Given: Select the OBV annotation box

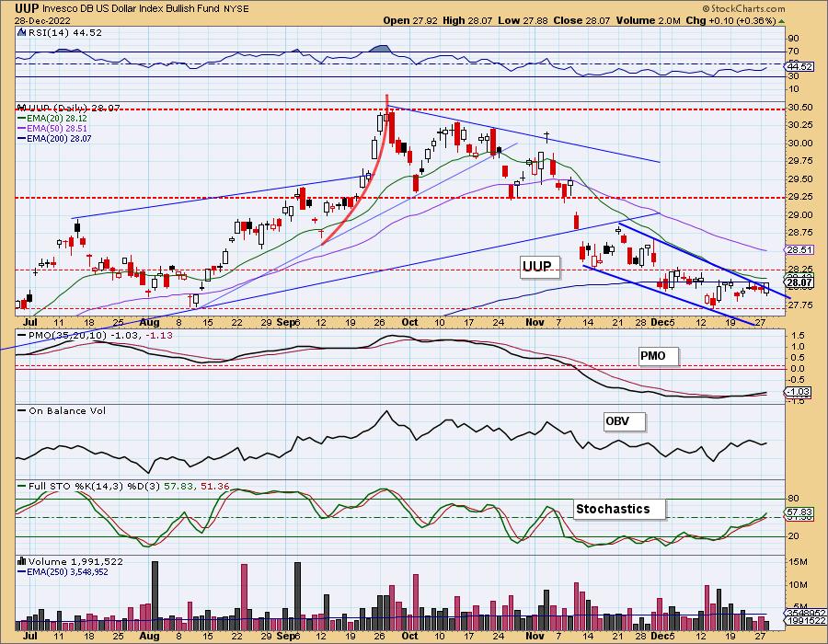Looking at the screenshot, I should click(624, 421).
